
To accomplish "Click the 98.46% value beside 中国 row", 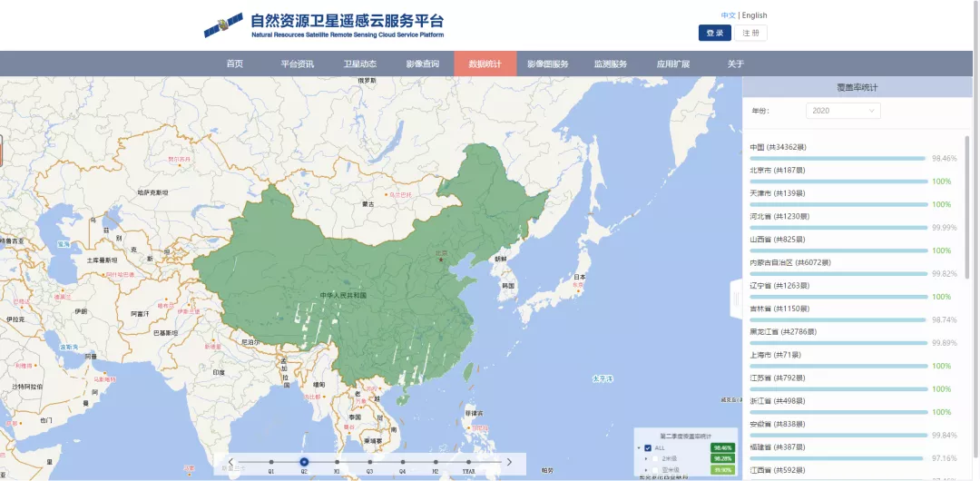I will click(945, 158).
